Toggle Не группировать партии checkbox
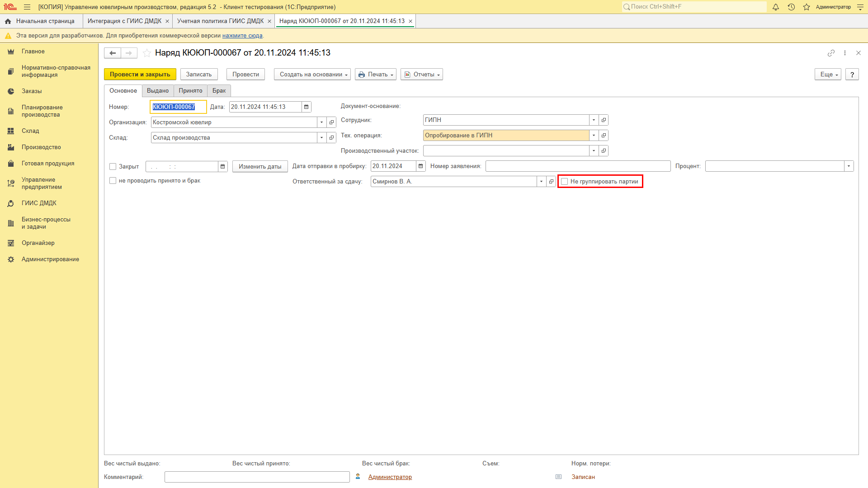 565,182
